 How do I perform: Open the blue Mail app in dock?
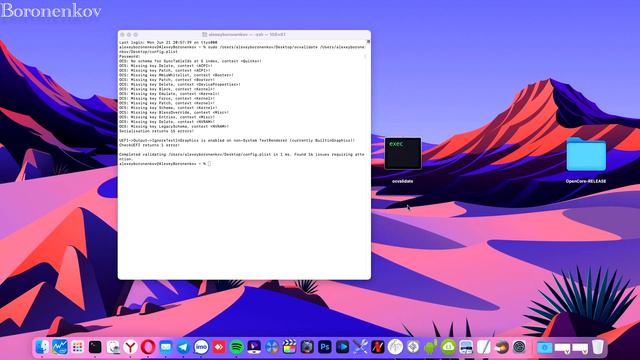[166, 347]
